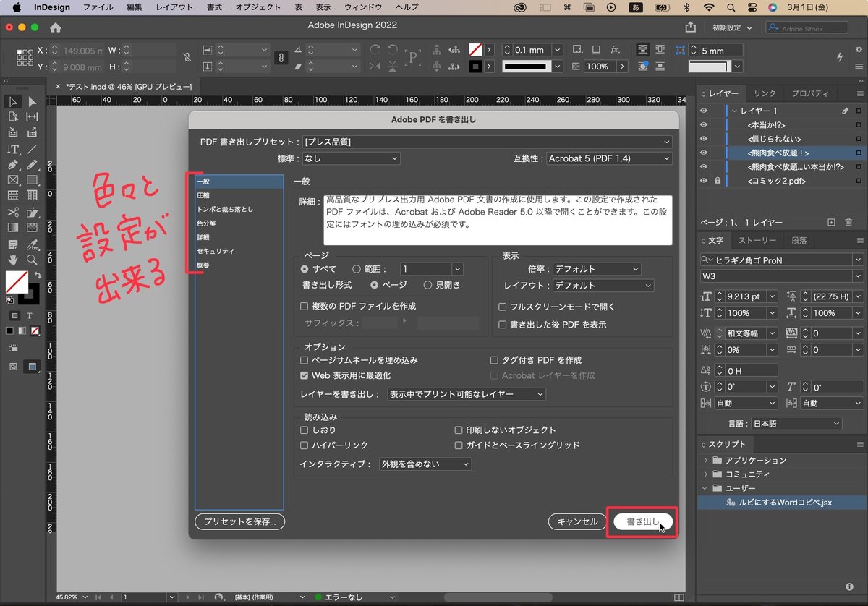Hide the <本当か!?> layer object

point(703,124)
